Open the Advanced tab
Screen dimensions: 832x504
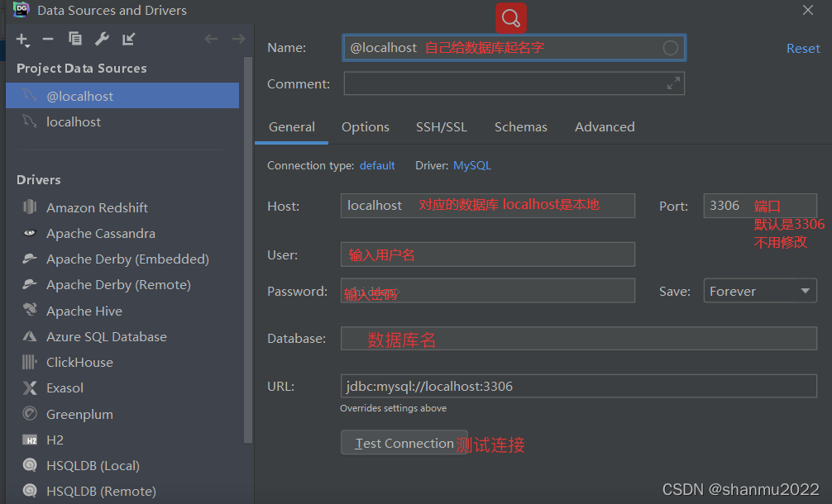605,127
